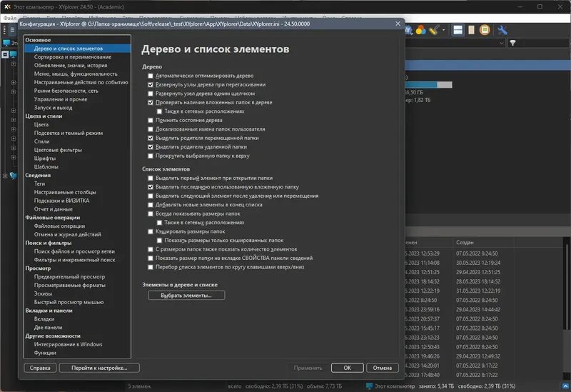Enable 'Всегда показывать размеры папок' checkbox

pos(151,214)
